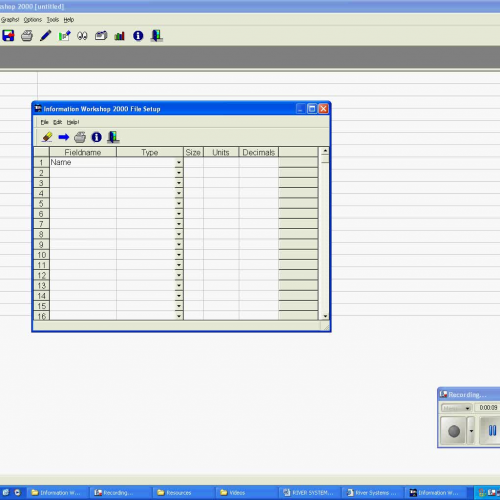The height and width of the screenshot is (500, 500).
Task: Click the eyes search icon
Action: point(82,36)
